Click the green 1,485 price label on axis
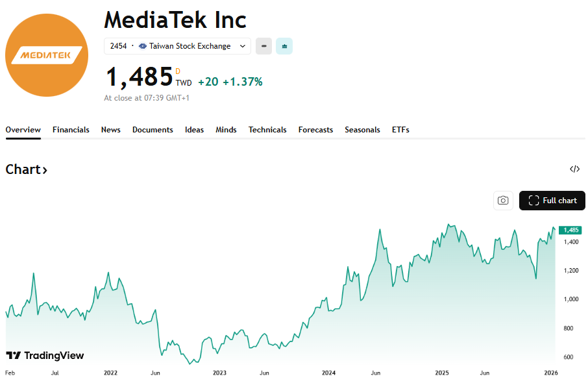 [570, 230]
